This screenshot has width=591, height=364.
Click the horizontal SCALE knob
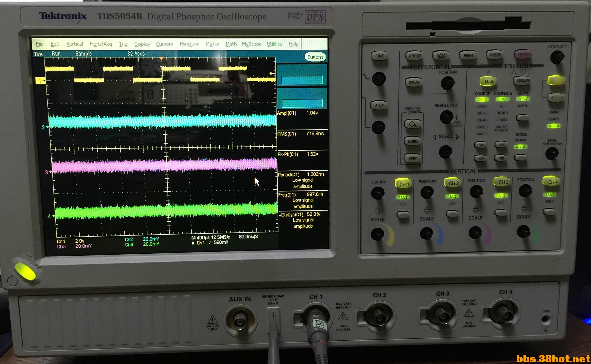click(445, 152)
